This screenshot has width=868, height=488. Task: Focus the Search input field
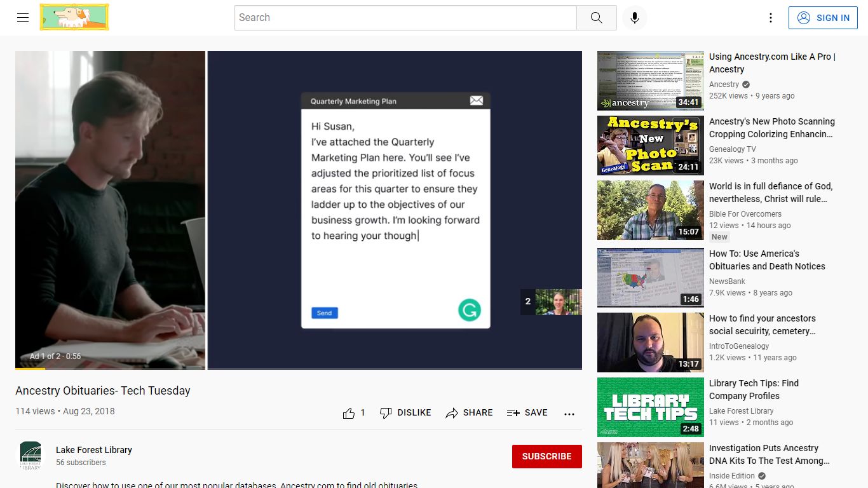(405, 18)
